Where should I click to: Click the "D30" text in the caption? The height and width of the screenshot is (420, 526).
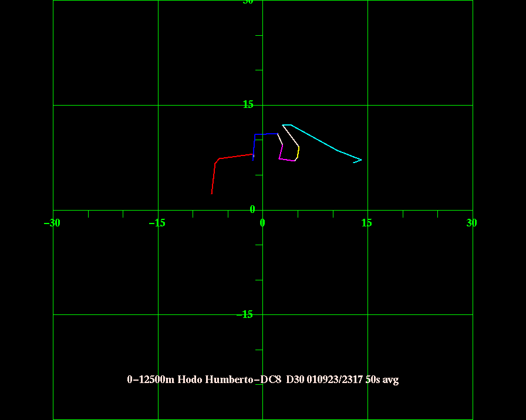(295, 380)
